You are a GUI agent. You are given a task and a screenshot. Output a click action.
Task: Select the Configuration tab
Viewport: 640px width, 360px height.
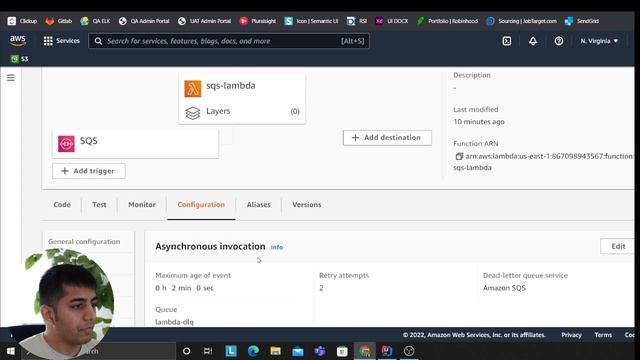(x=201, y=204)
